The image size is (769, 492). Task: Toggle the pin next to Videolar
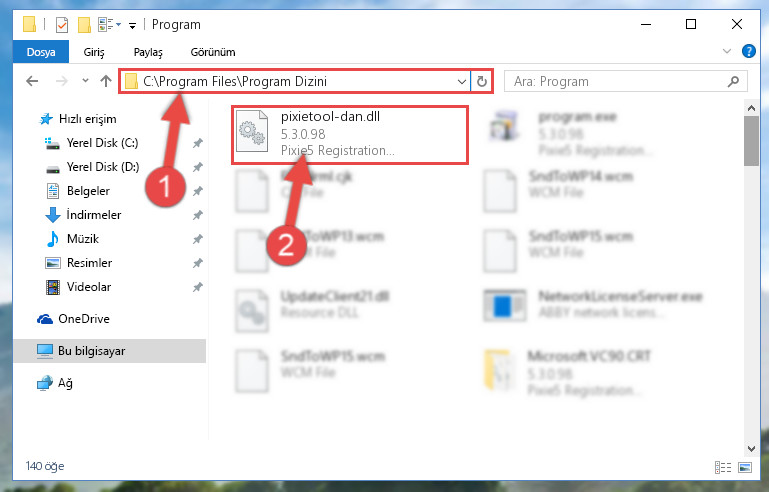pyautogui.click(x=198, y=287)
